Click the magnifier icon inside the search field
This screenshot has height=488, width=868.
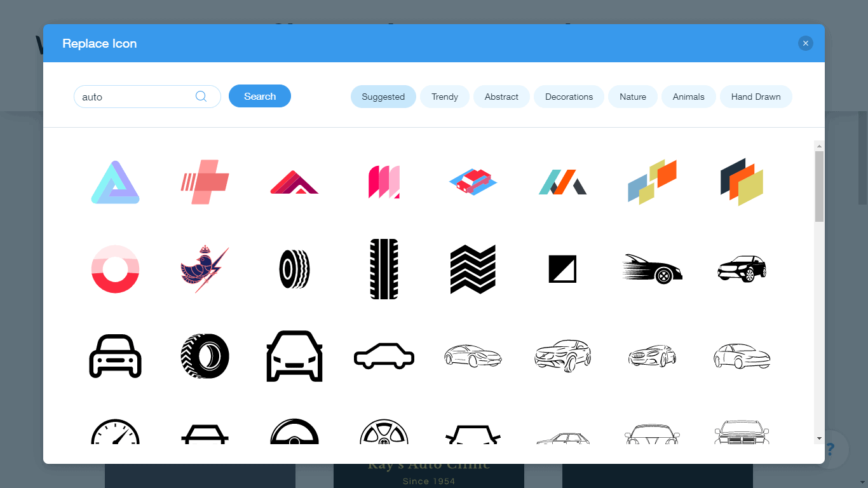tap(201, 97)
